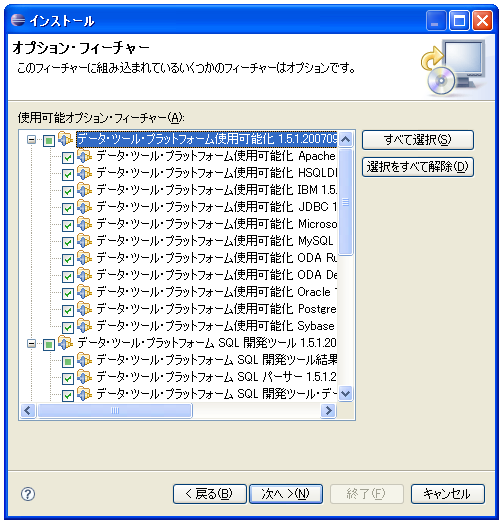Disable the MySQL feature checkbox

pos(68,243)
